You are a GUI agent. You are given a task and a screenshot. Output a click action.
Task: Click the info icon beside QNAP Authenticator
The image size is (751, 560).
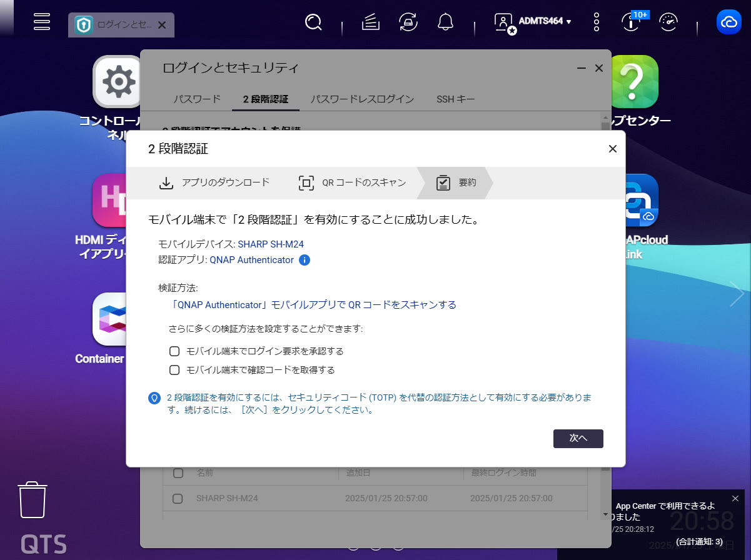(305, 260)
